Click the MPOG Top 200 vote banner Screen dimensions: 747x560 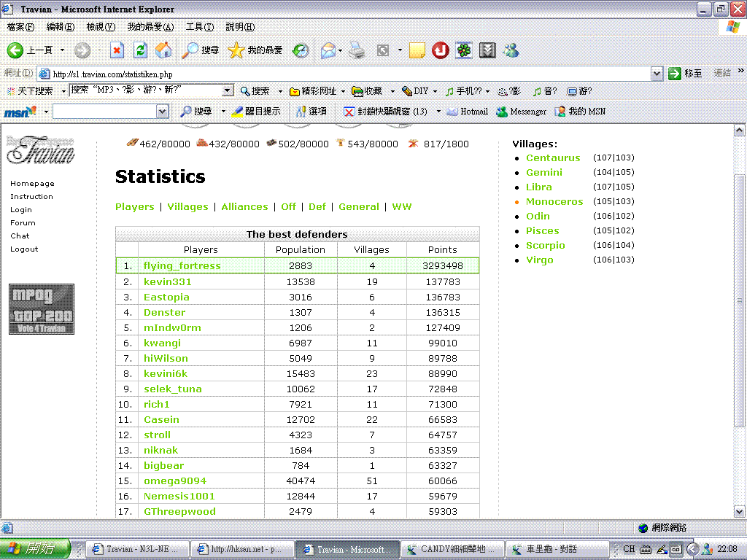coord(42,309)
